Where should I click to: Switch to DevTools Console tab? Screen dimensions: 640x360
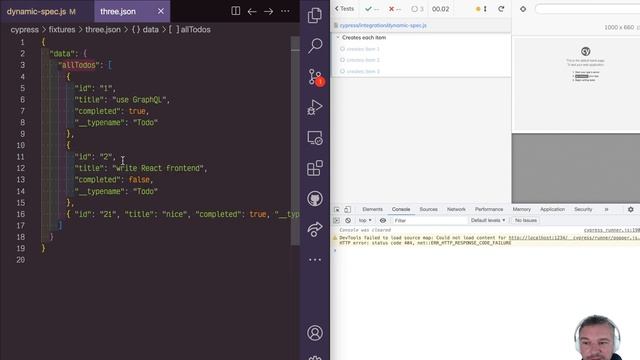pos(401,209)
